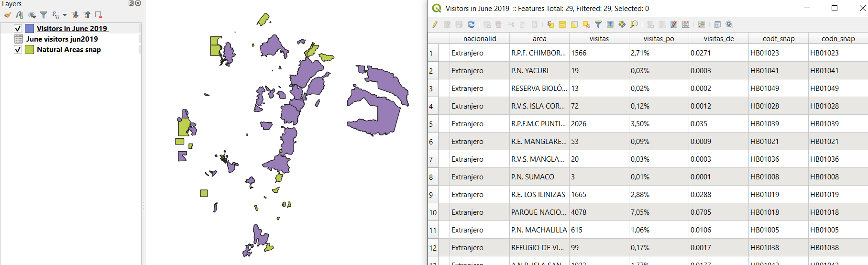This screenshot has width=868, height=265.
Task: Close the Layers panel
Action: point(138,3)
